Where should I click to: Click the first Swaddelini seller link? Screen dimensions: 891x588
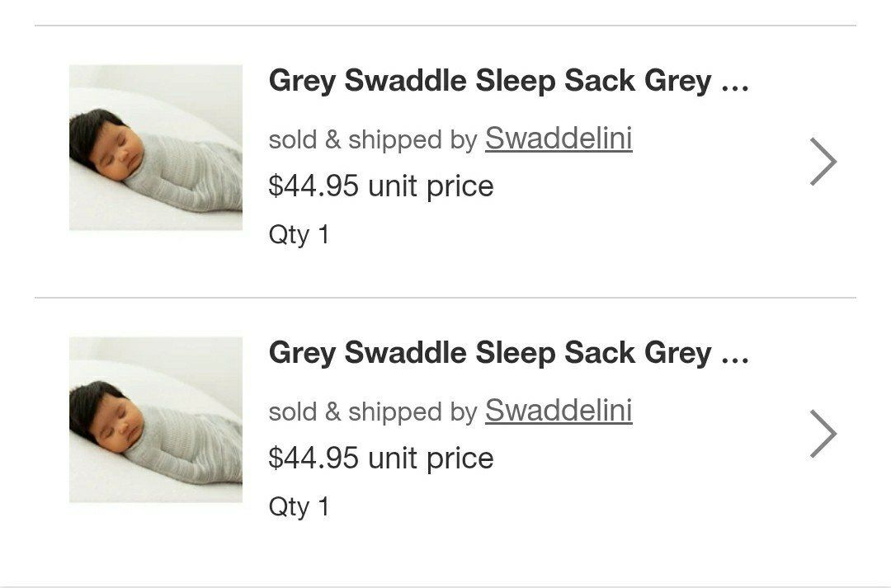click(559, 139)
